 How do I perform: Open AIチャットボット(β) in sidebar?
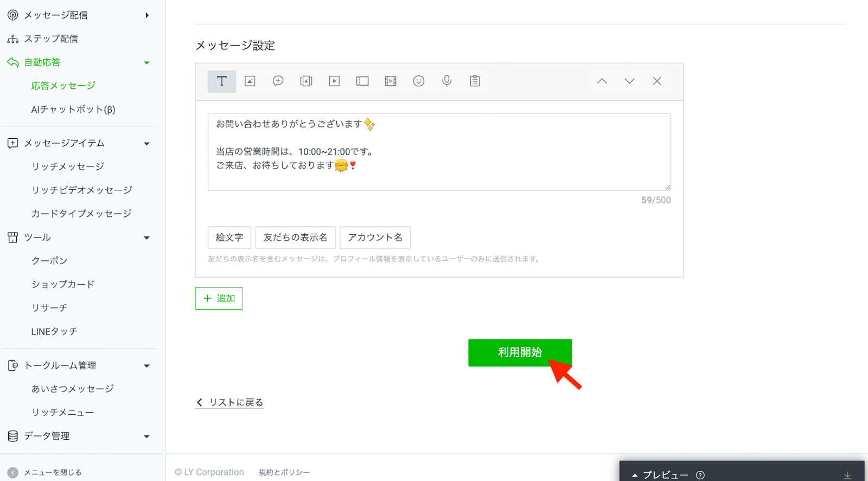click(73, 110)
